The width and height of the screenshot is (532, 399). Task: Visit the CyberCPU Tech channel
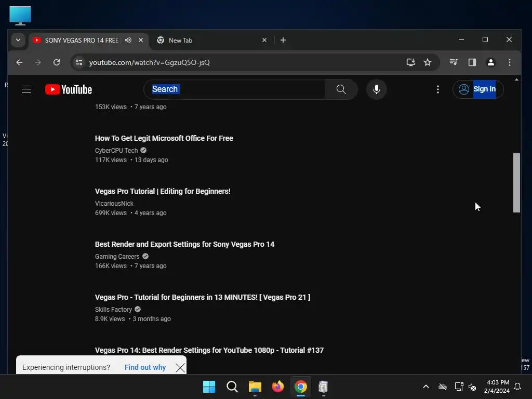coord(116,150)
